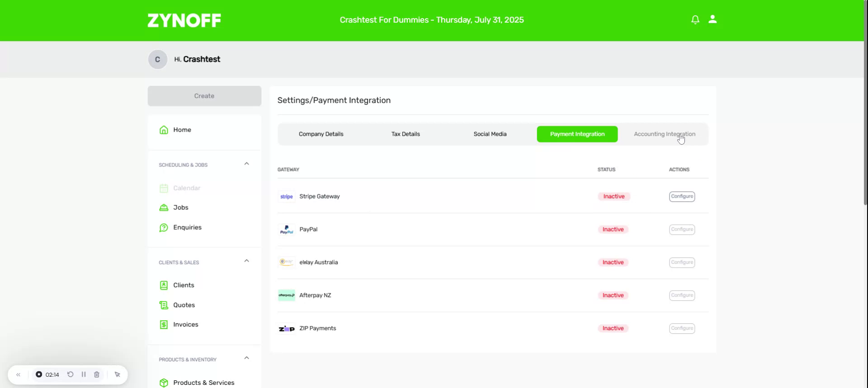Viewport: 868px width, 388px height.
Task: Click Afterpay NZ's Inactive status badge
Action: click(x=613, y=295)
